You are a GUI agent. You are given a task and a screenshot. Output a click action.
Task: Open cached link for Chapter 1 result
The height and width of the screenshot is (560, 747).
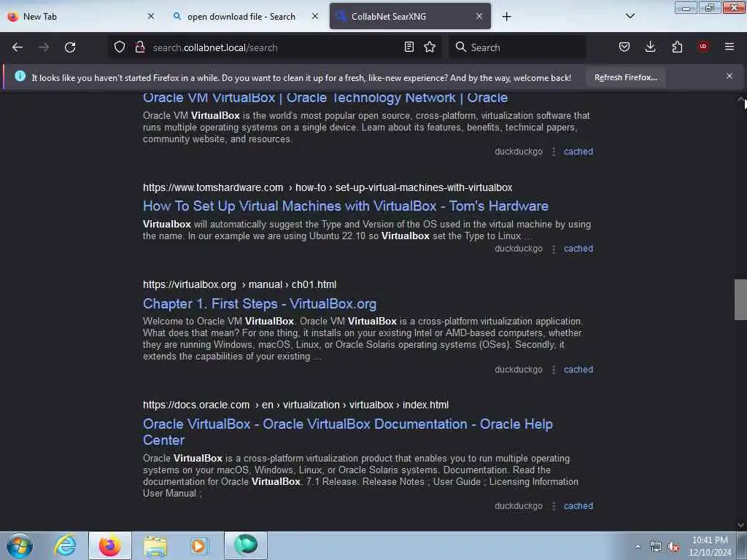click(578, 370)
